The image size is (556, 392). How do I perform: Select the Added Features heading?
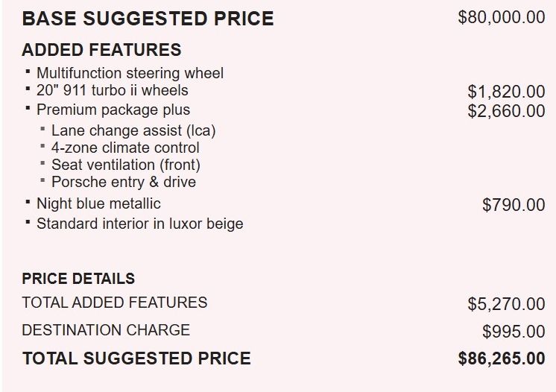101,50
